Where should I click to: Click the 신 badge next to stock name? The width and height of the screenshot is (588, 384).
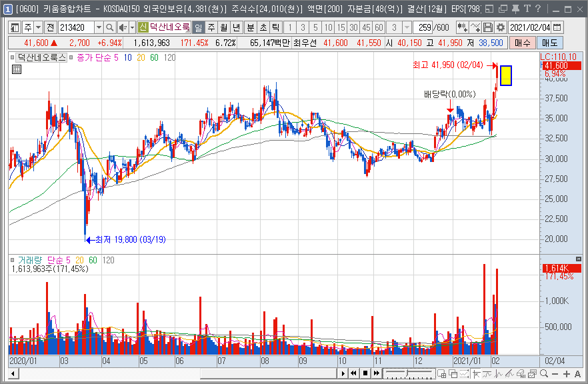tap(143, 27)
